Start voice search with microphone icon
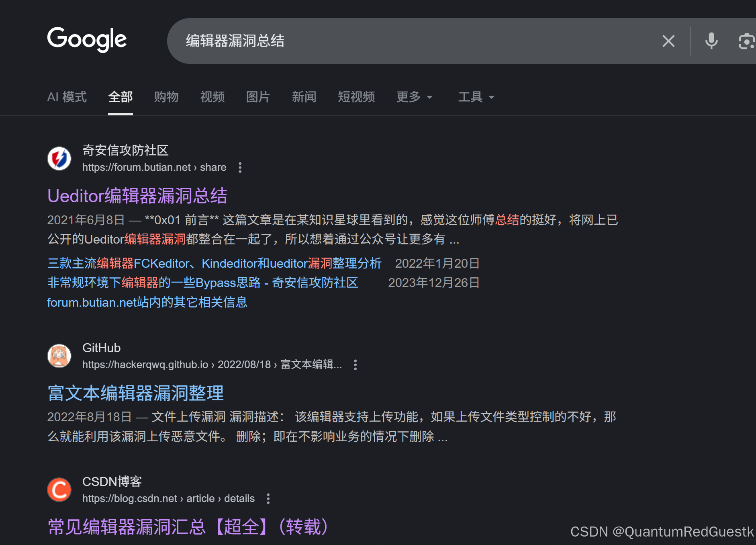 pyautogui.click(x=711, y=41)
